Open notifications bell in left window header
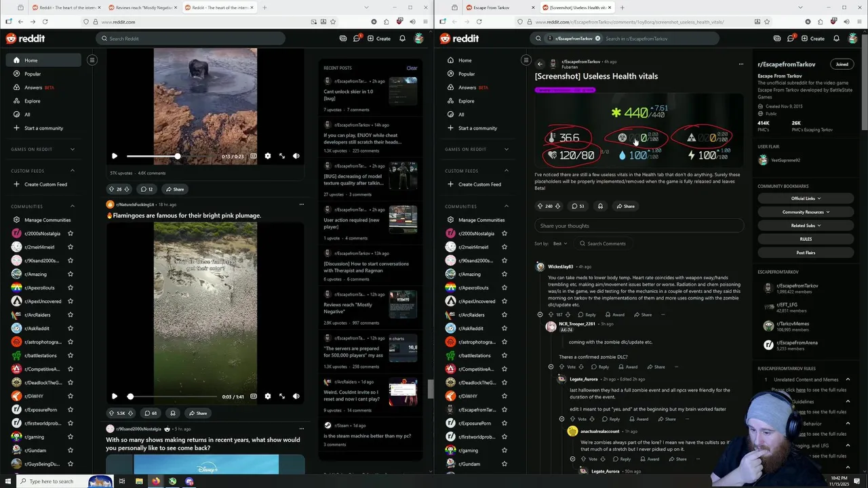The height and width of the screenshot is (488, 868). tap(402, 39)
